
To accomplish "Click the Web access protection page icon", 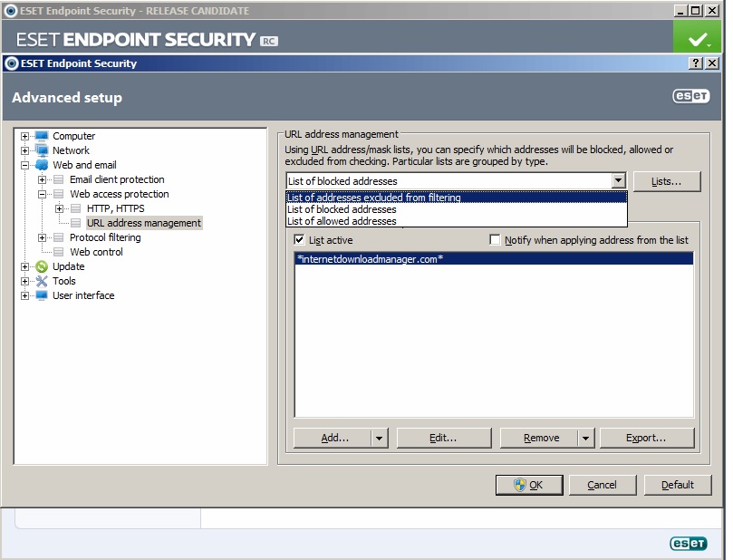I will point(58,194).
